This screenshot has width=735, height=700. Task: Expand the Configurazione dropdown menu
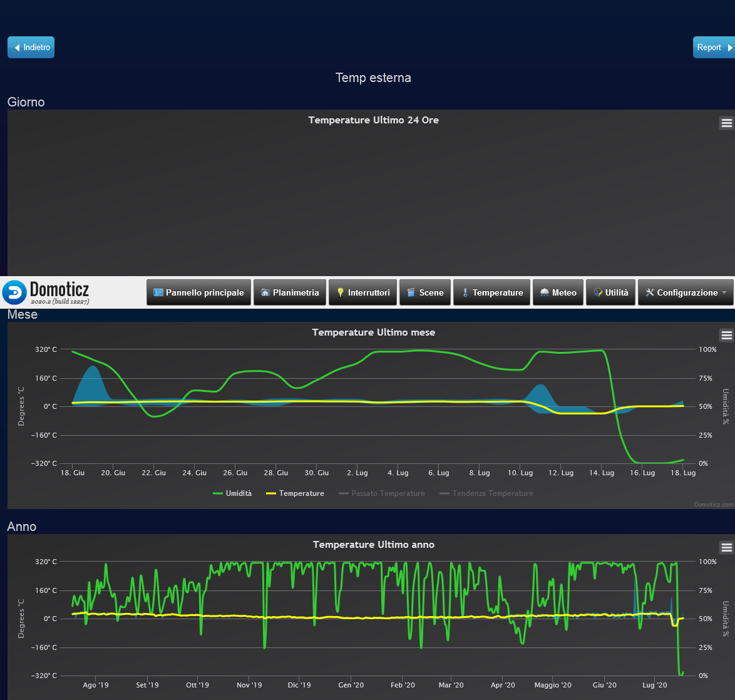686,292
